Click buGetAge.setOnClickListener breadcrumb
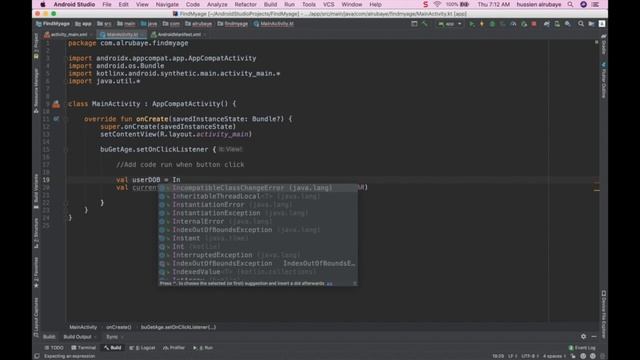 (178, 327)
